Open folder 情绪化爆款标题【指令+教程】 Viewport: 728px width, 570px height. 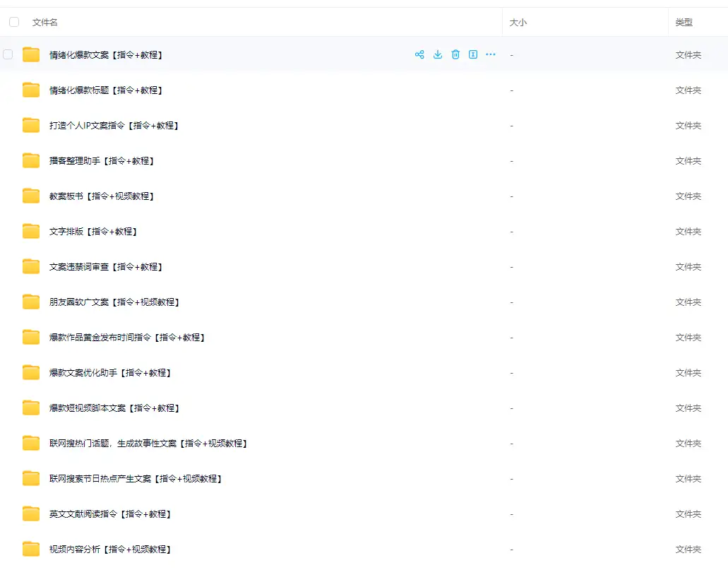(x=106, y=90)
